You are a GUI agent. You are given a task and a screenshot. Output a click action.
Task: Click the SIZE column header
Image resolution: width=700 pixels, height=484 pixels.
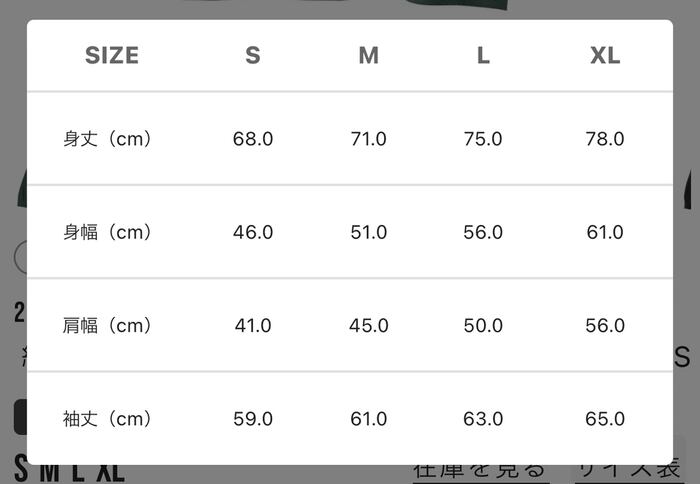pos(112,56)
